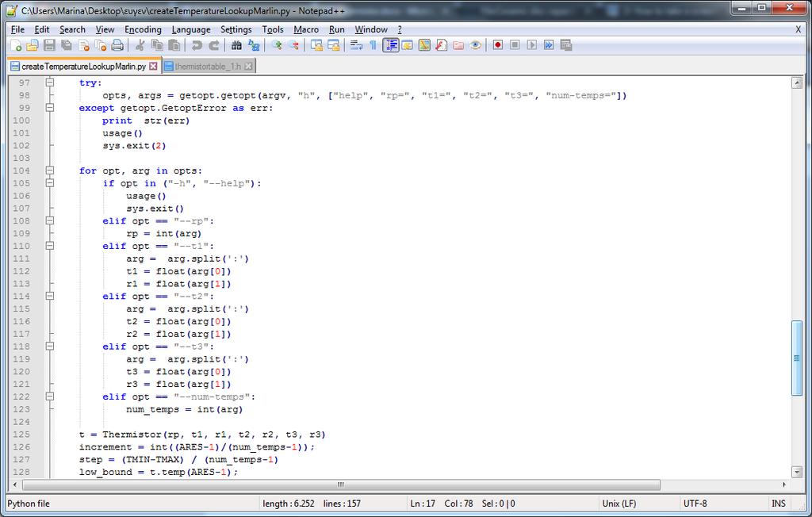Screen dimensions: 812x517
Task: Click the horizontal scrollbar right arrow
Action: [x=784, y=484]
